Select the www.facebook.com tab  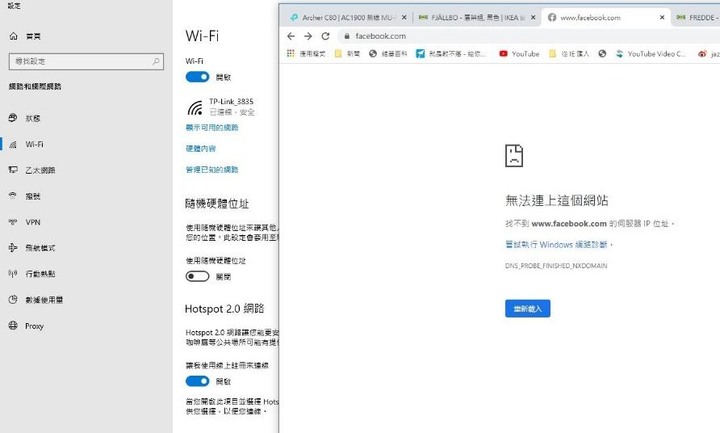[605, 17]
